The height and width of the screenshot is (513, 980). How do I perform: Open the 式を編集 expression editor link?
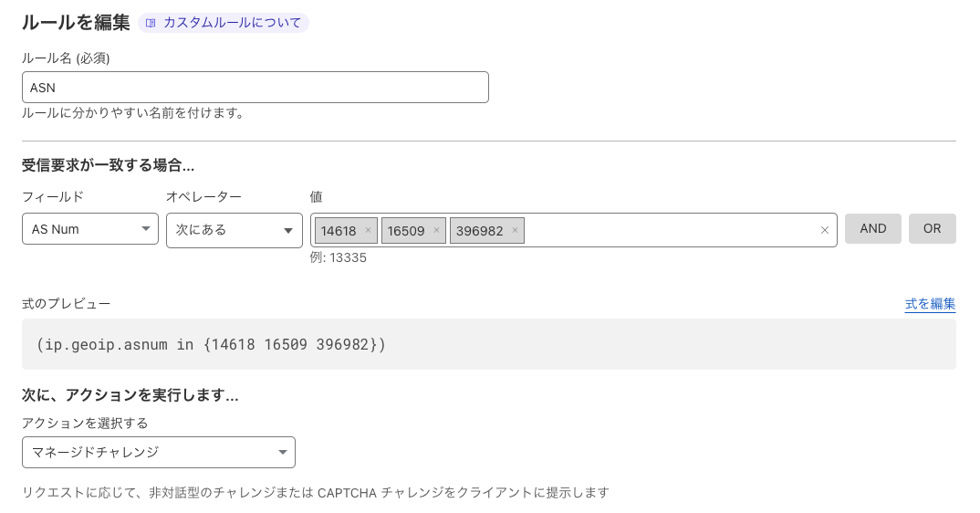click(x=930, y=304)
